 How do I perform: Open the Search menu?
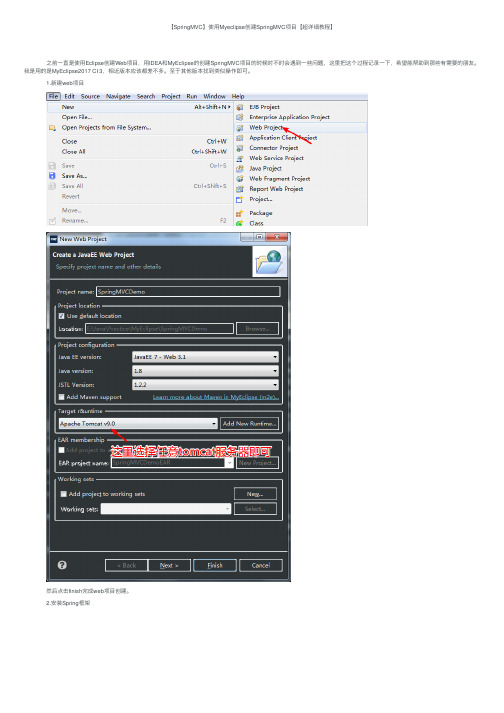point(146,96)
